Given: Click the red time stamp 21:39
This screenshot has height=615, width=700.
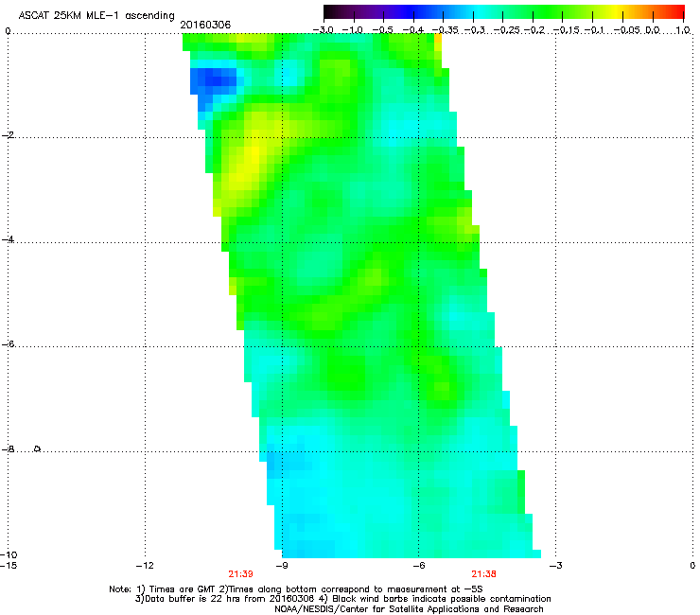Looking at the screenshot, I should 240,574.
